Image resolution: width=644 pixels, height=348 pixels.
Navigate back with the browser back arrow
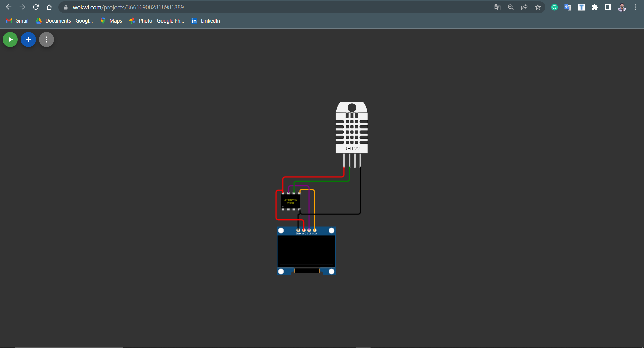[x=8, y=7]
